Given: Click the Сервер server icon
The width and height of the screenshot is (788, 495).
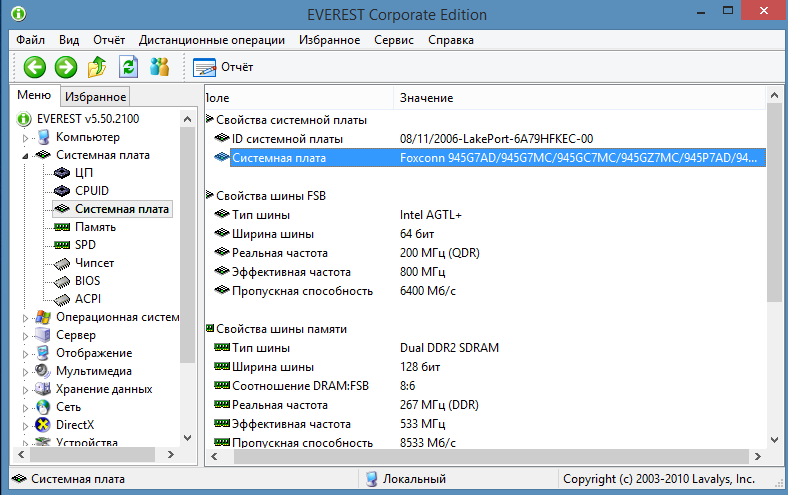Looking at the screenshot, I should [43, 335].
